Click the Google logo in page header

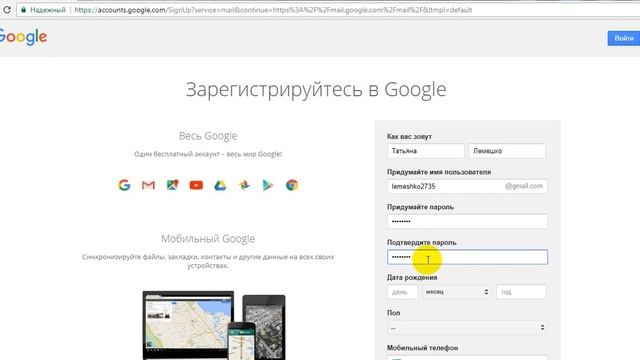click(x=23, y=37)
